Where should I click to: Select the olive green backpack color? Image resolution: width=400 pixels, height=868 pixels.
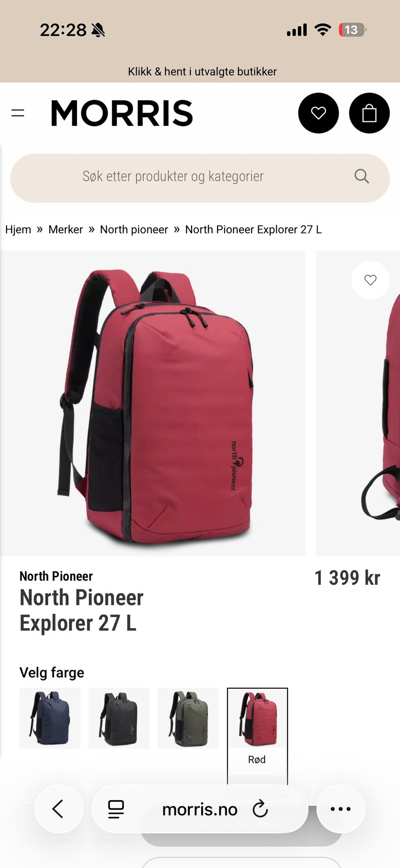point(188,718)
